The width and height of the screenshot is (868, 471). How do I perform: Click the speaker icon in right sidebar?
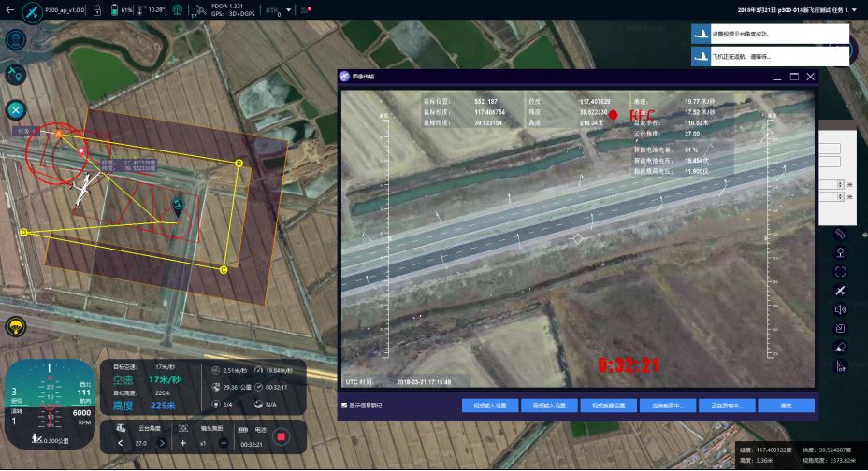click(x=839, y=309)
